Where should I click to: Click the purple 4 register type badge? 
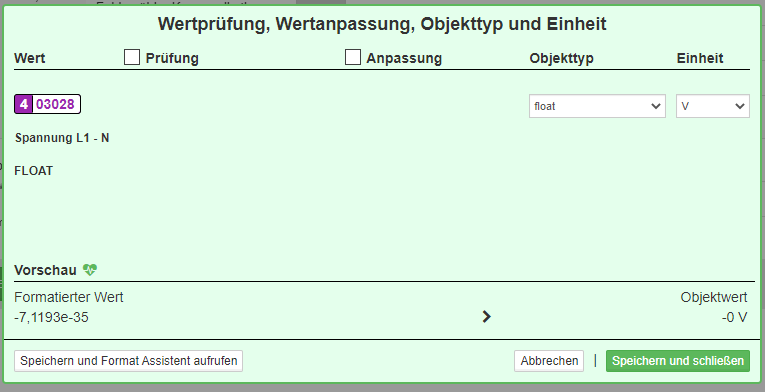23,104
